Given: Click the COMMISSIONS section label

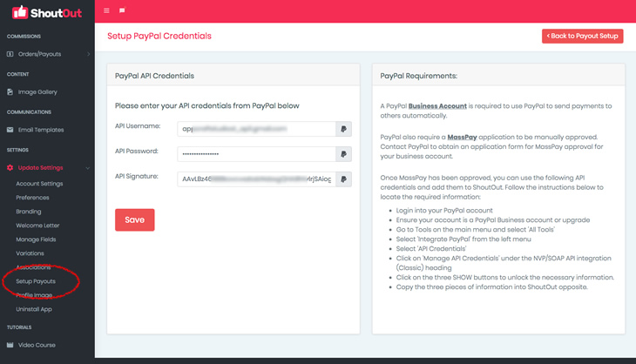Looking at the screenshot, I should (x=24, y=37).
